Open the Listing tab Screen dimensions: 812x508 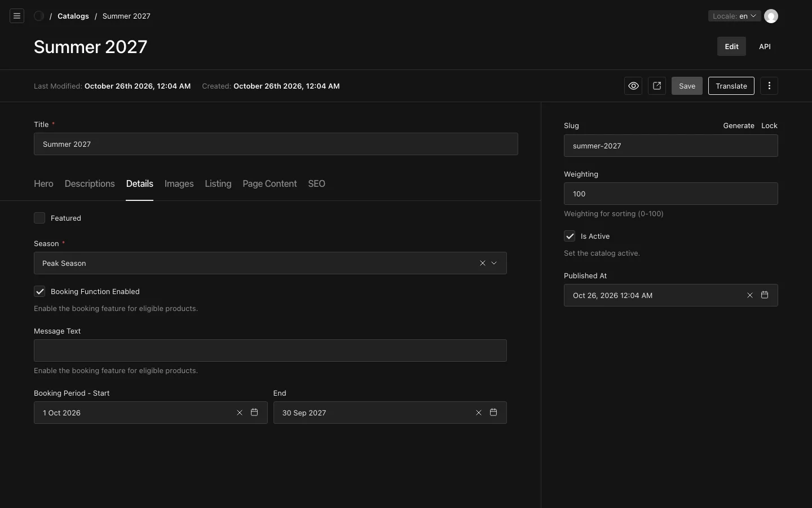218,183
